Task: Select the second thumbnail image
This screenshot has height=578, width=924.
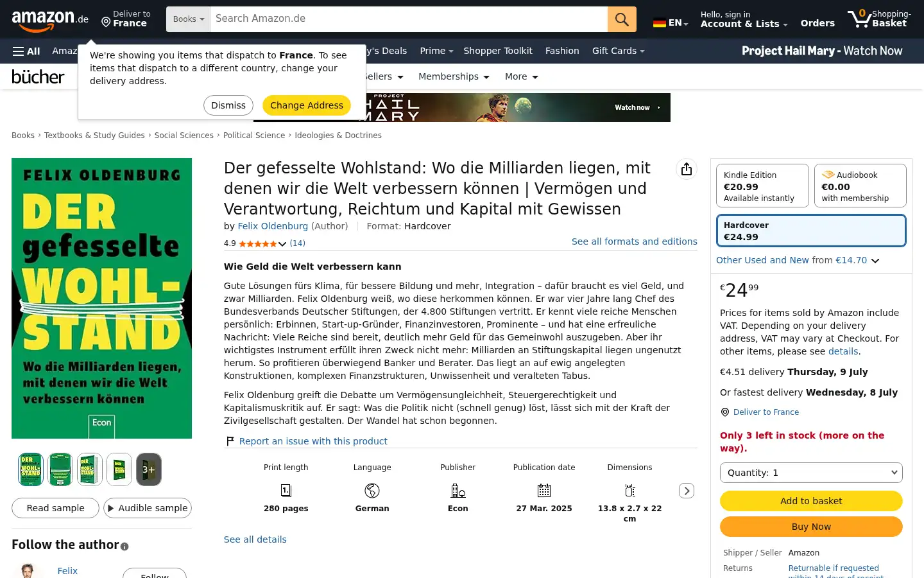Action: coord(60,469)
